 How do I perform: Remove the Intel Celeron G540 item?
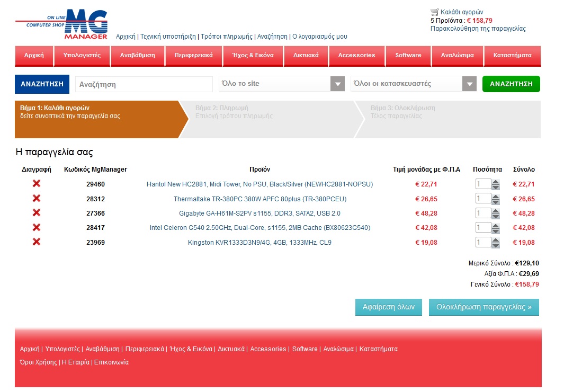(x=37, y=227)
